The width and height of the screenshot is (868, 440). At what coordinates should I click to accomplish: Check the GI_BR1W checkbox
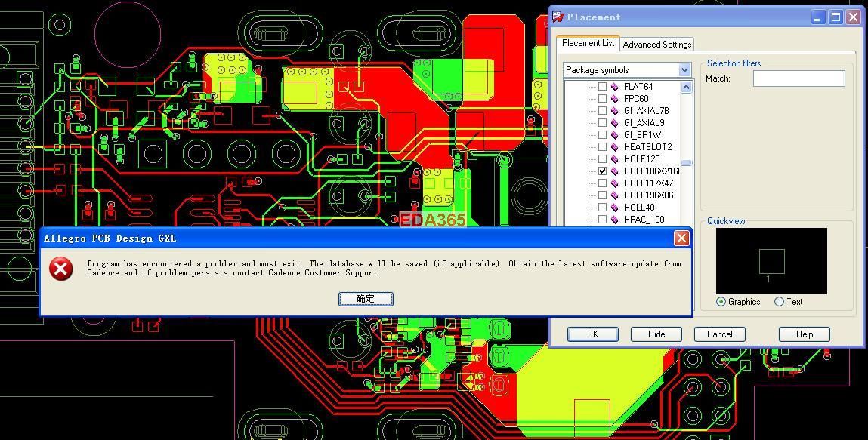[602, 135]
